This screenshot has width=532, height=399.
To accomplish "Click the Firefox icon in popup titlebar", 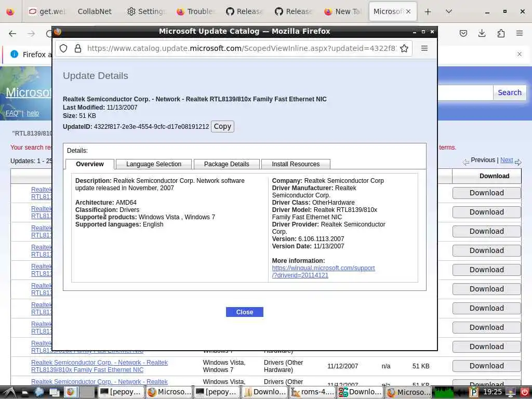I will 58,32.
